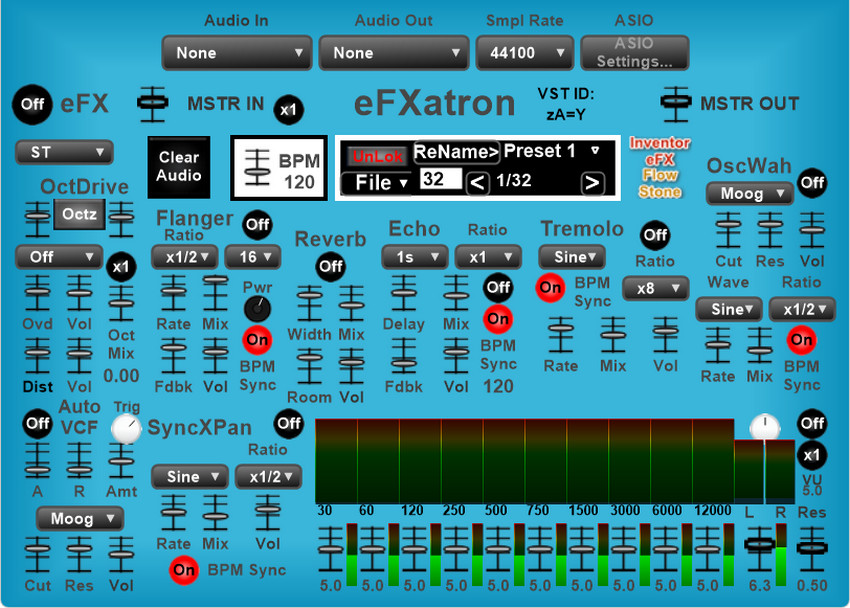
Task: Go to the next preset arrow
Action: coord(593,182)
